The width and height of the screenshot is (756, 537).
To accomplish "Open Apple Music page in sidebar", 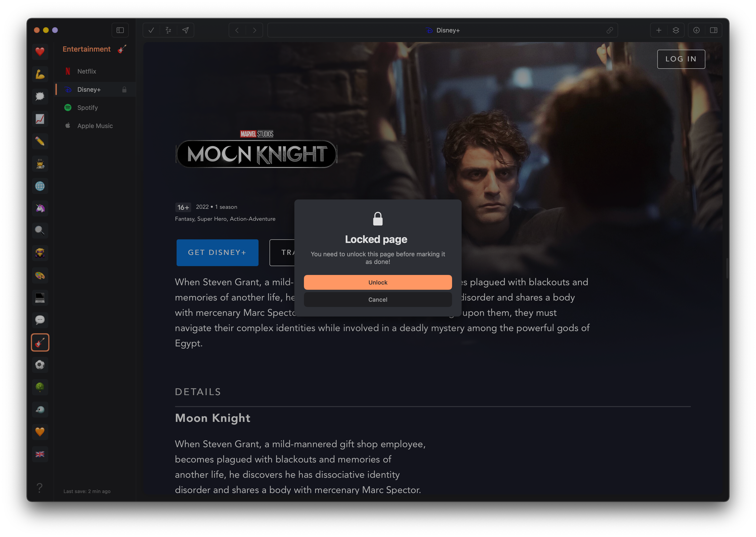I will coord(95,126).
